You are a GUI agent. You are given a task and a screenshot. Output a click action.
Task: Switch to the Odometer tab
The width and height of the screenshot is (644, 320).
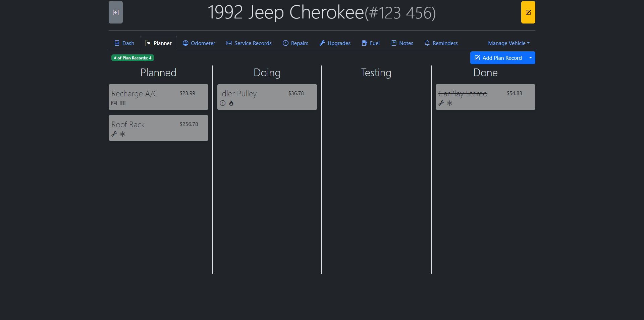pyautogui.click(x=199, y=43)
